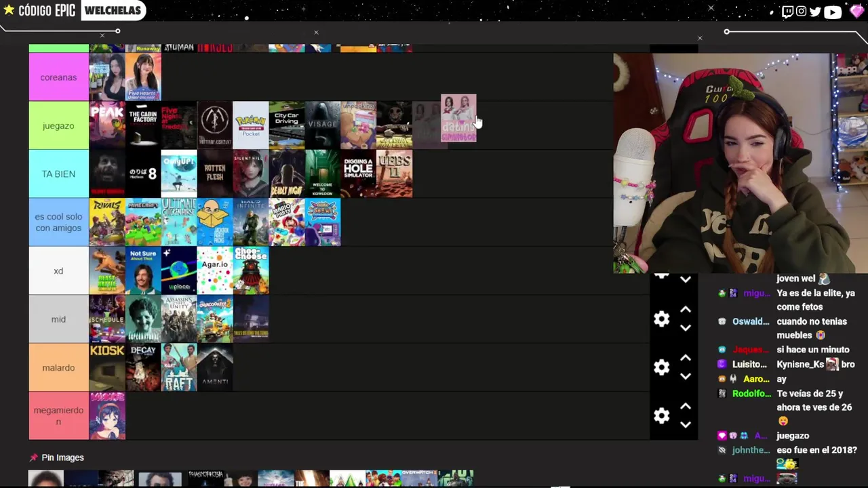The height and width of the screenshot is (488, 868).
Task: Pick the Minecraft tile
Action: [143, 222]
